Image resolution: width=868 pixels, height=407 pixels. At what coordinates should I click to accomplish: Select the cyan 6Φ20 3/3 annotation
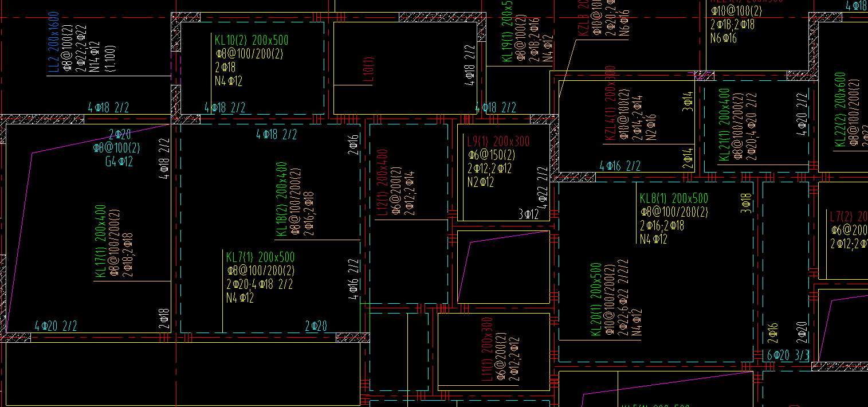(x=788, y=356)
